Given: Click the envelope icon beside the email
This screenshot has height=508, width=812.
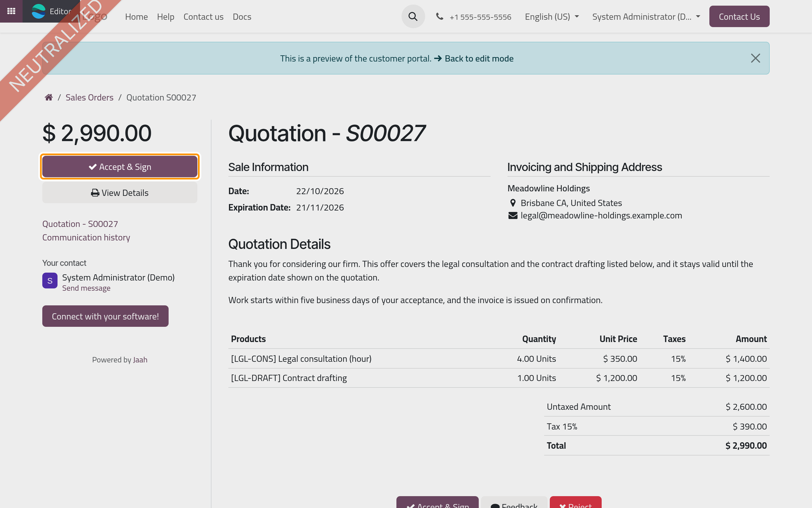Looking at the screenshot, I should click(513, 215).
